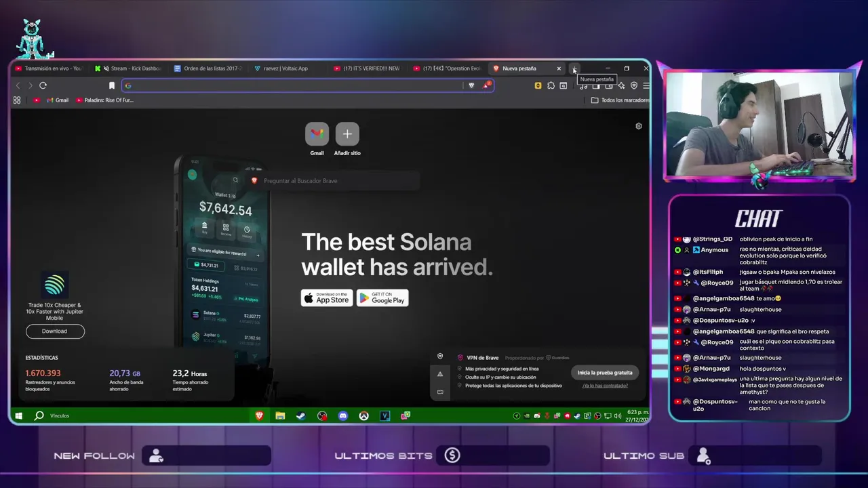Viewport: 868px width, 488px height.
Task: Click the Download button for Jupiter Mobile
Action: pyautogui.click(x=55, y=331)
